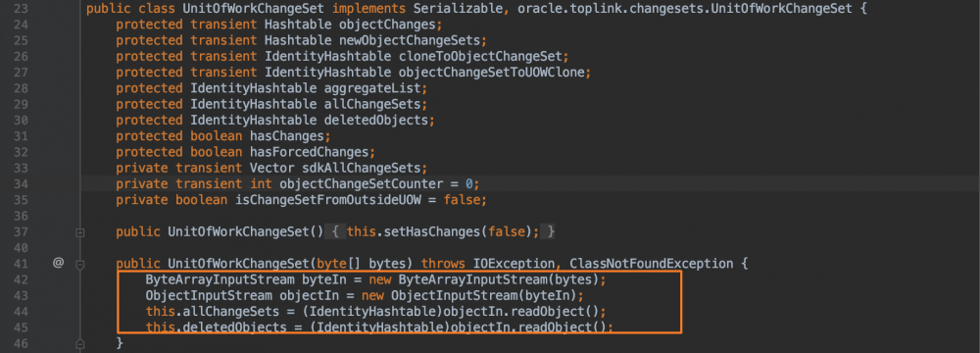
Task: Collapse the byte[] constructor at line 41
Action: pyautogui.click(x=80, y=265)
